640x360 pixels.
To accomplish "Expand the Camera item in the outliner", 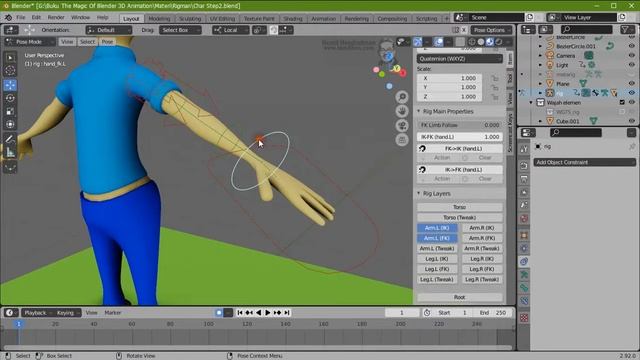I will pos(540,56).
